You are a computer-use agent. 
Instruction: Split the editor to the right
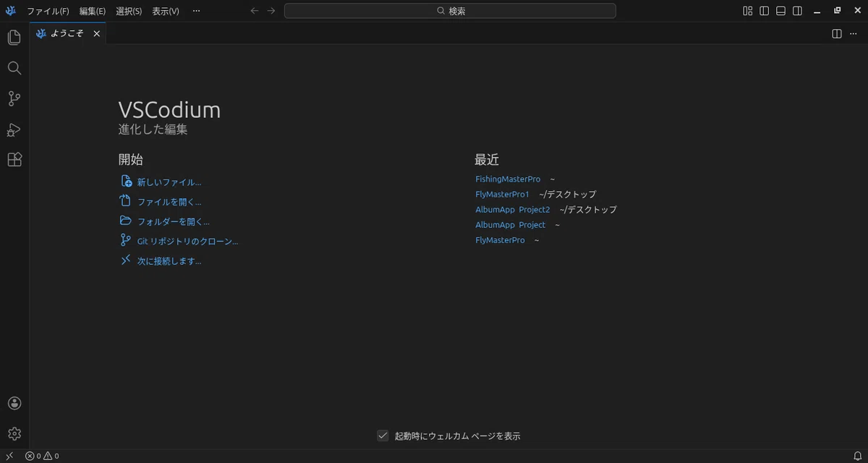(837, 33)
